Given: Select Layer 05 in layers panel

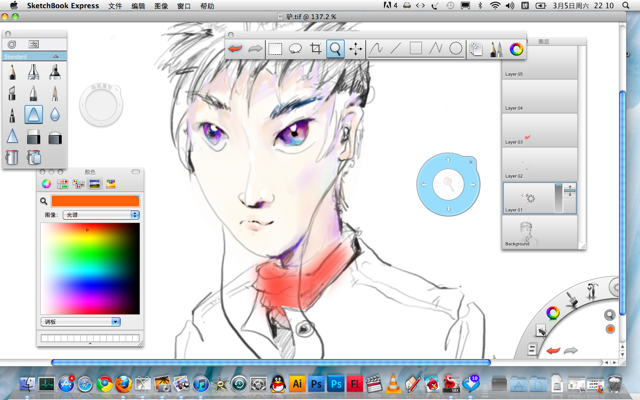Looking at the screenshot, I should pyautogui.click(x=539, y=62).
